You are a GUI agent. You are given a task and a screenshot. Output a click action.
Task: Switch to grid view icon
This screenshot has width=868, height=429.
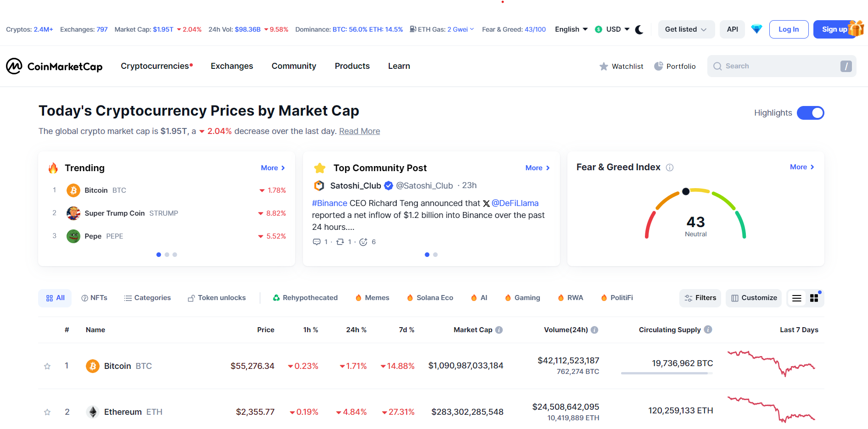[x=814, y=298]
